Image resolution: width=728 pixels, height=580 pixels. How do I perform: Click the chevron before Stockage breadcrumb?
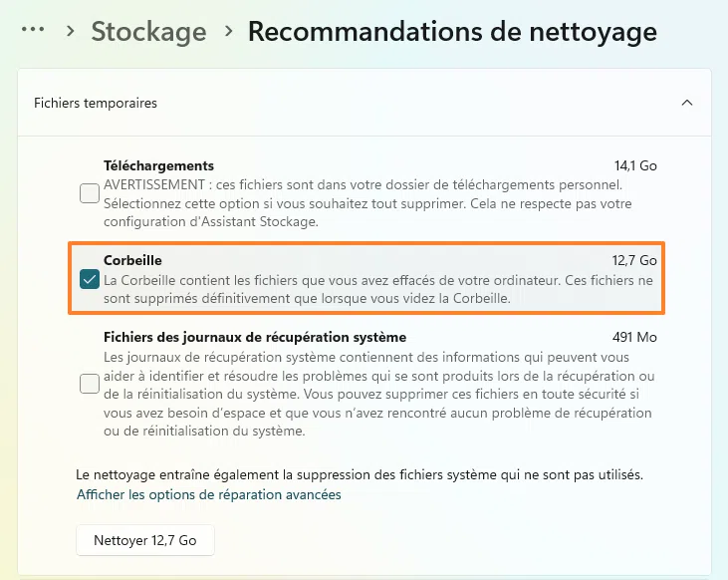pos(71,31)
